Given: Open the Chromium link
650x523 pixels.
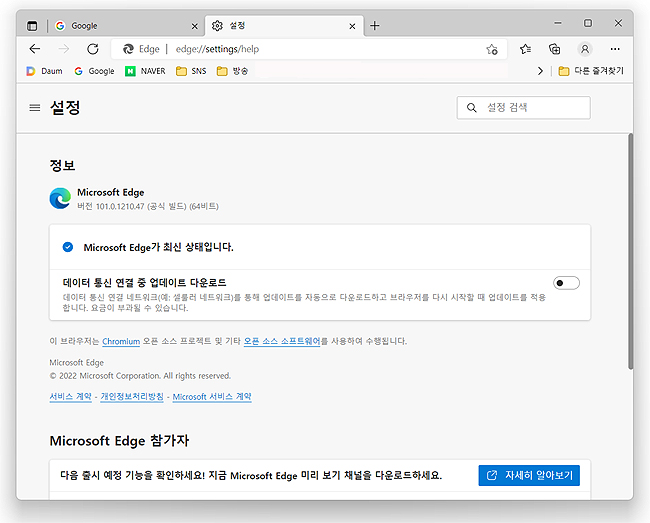Looking at the screenshot, I should [121, 341].
